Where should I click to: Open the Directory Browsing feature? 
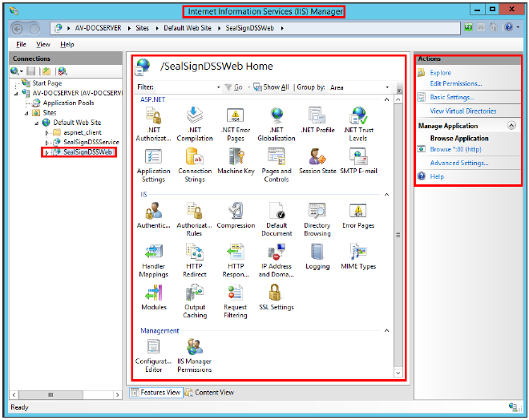pos(317,212)
